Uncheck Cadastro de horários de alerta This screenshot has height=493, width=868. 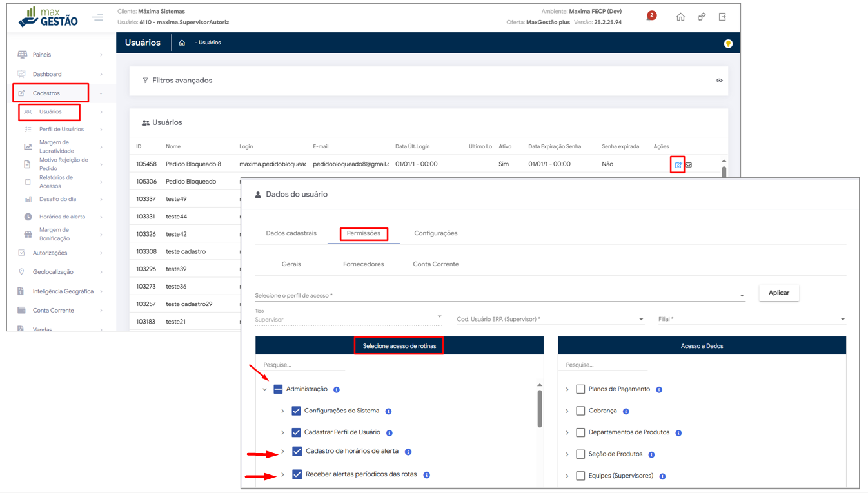tap(297, 451)
